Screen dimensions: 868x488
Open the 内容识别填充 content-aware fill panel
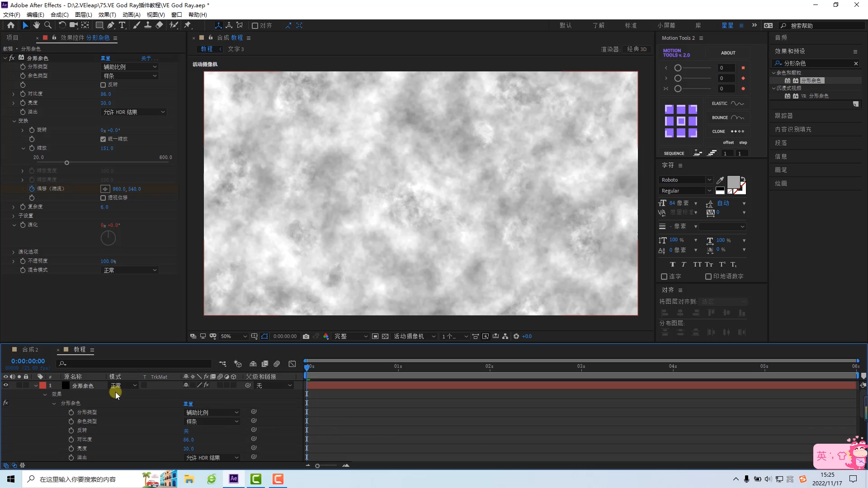[793, 130]
